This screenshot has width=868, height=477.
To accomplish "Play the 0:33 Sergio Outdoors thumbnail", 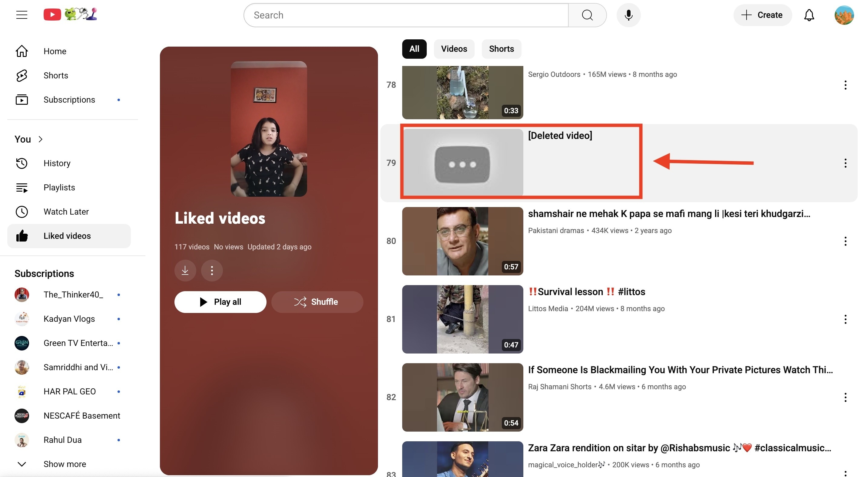I will click(x=463, y=93).
